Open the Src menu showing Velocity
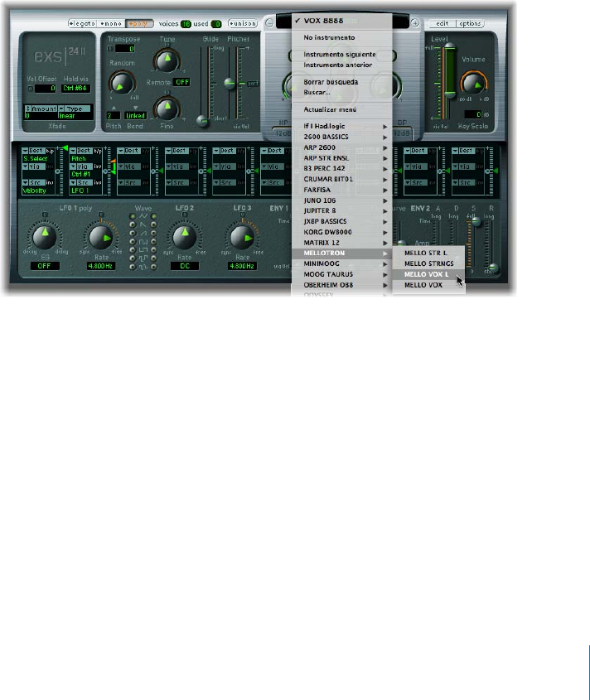 coord(34,182)
